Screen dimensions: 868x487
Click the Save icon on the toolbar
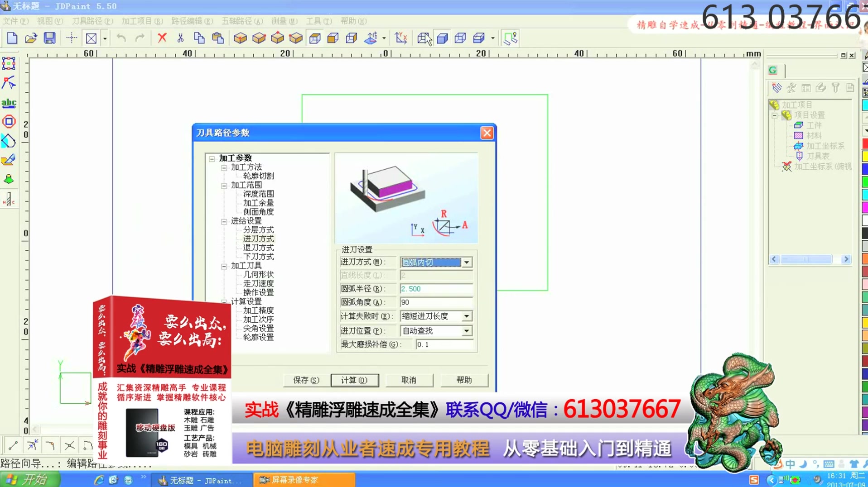[50, 38]
